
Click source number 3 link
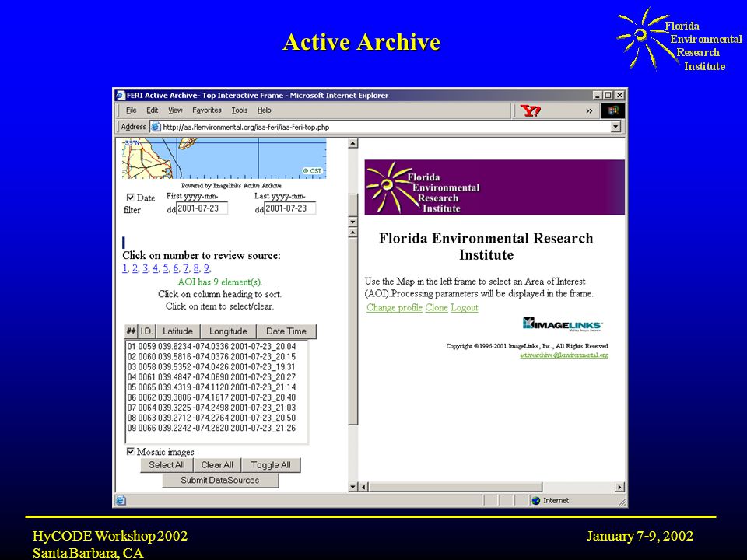coord(146,268)
